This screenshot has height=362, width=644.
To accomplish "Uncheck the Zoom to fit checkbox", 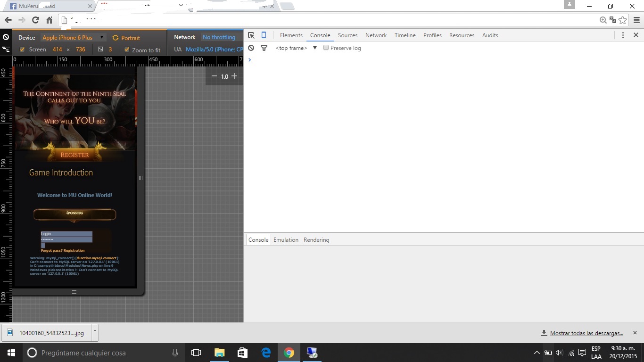I will pos(127,49).
